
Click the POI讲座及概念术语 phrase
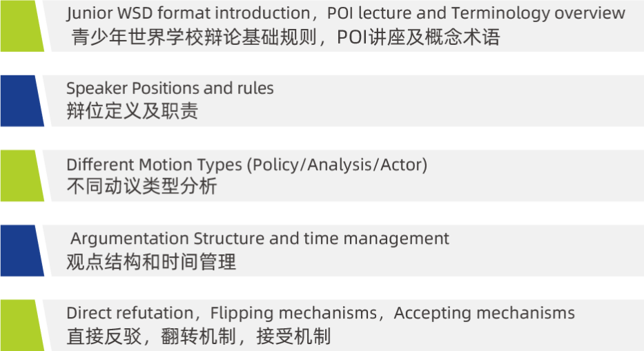[418, 37]
